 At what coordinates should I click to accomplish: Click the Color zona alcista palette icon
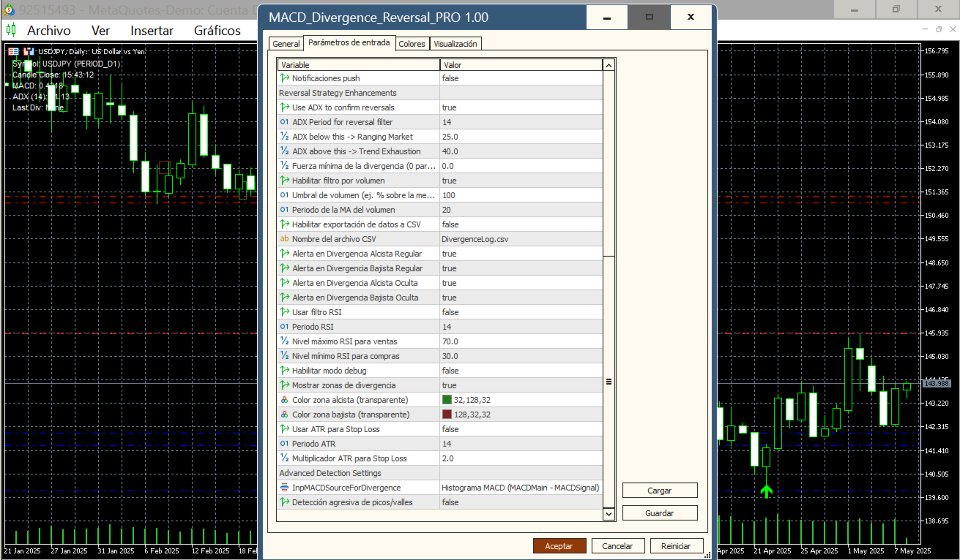tap(284, 400)
